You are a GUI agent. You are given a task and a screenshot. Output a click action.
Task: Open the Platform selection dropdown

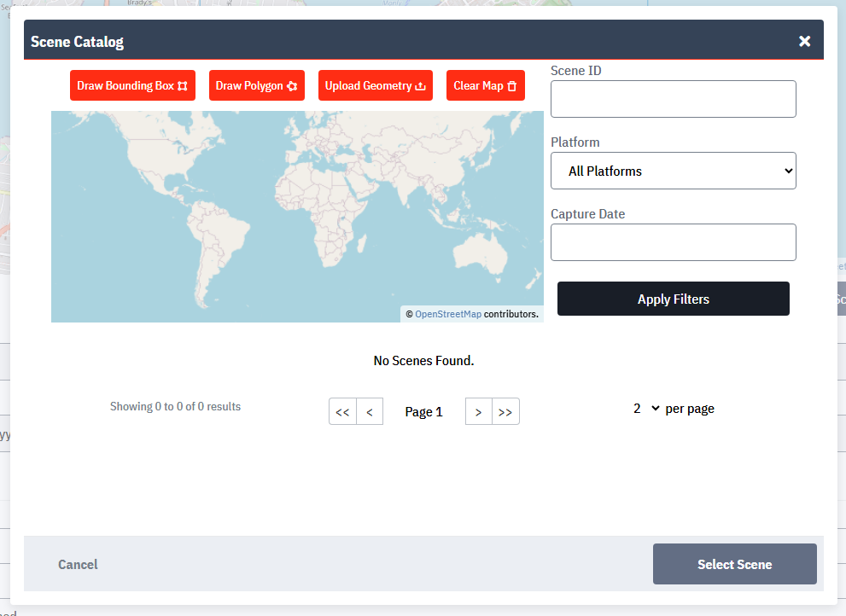[x=673, y=171]
